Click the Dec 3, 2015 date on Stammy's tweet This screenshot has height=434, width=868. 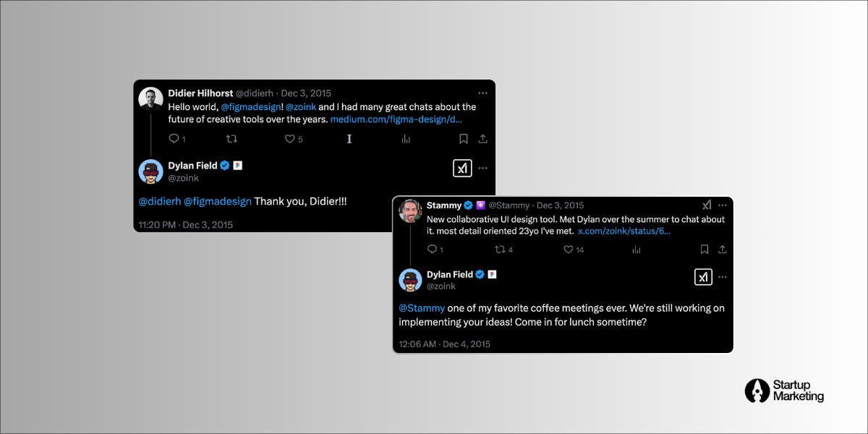click(560, 205)
